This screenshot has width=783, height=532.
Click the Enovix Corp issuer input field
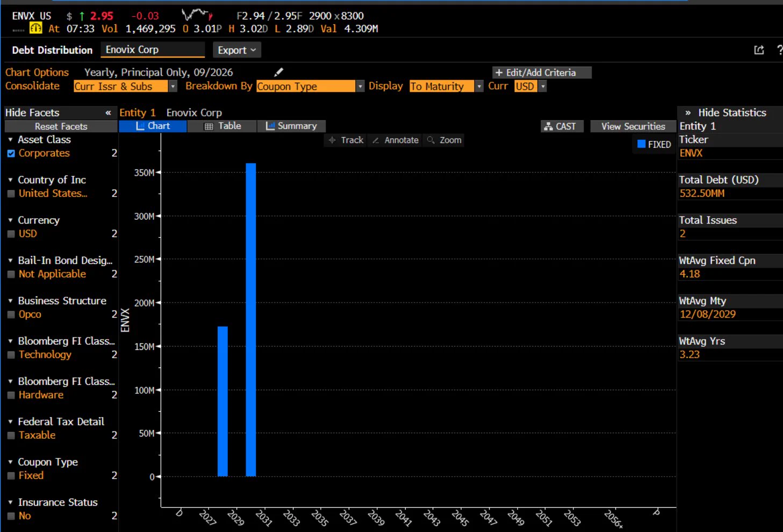point(153,50)
